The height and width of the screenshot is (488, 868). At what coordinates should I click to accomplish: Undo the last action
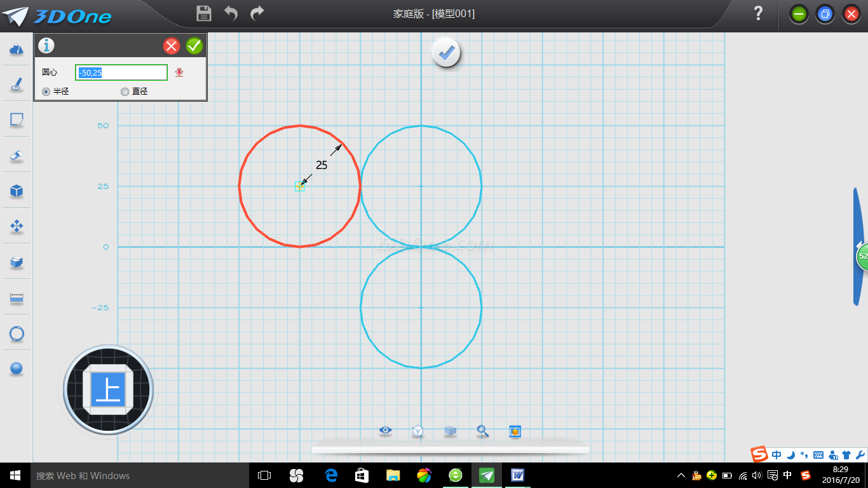pos(231,13)
